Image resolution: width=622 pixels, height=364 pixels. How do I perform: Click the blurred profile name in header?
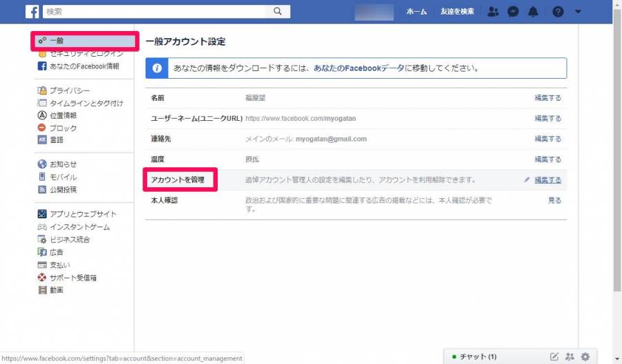[x=374, y=12]
